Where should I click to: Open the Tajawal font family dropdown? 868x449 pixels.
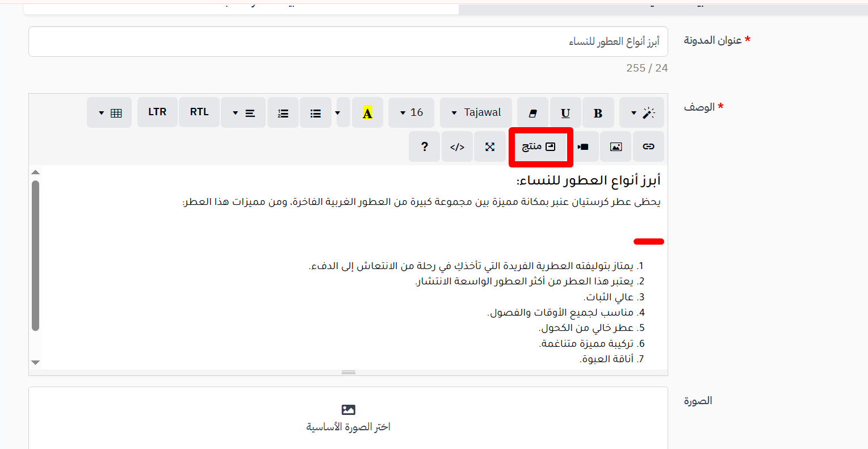pyautogui.click(x=476, y=112)
